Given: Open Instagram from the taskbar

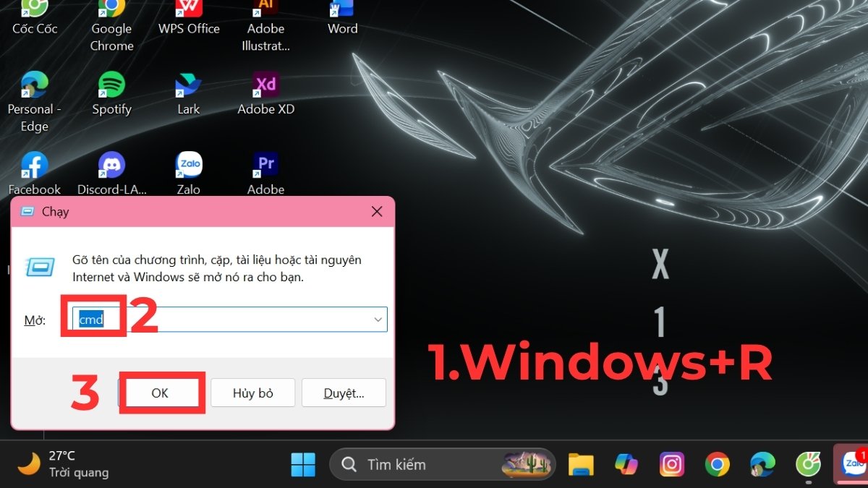Looking at the screenshot, I should 672,465.
